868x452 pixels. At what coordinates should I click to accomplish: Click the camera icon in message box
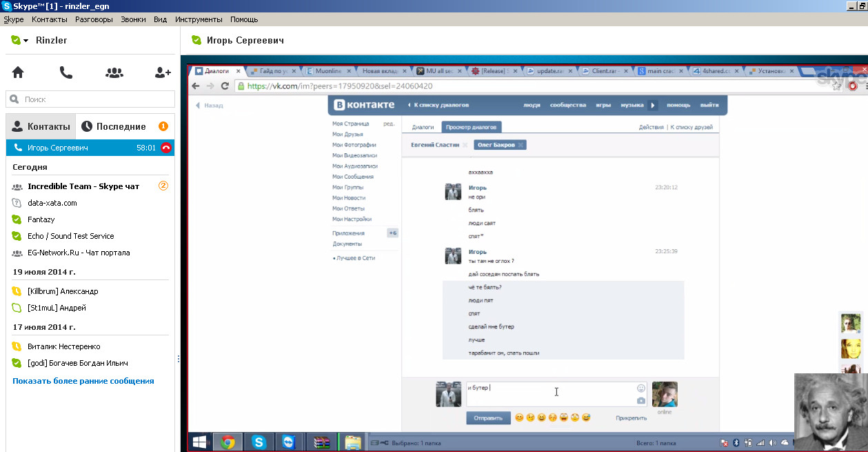point(641,400)
